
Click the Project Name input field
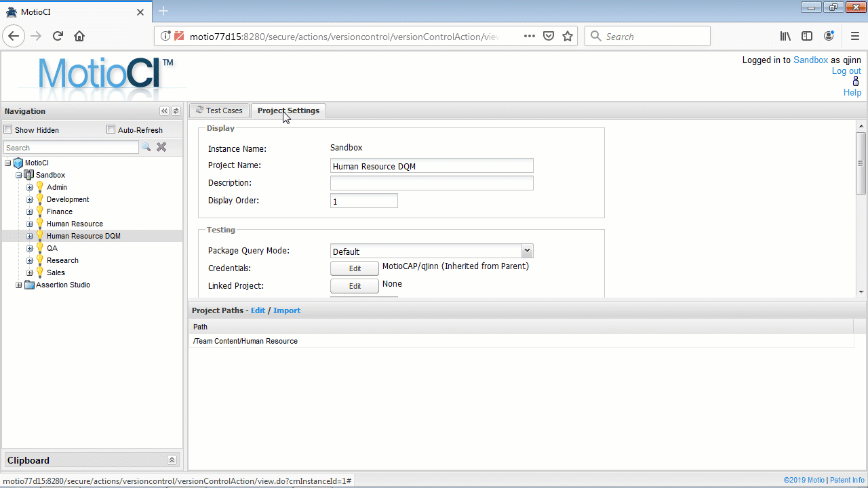point(431,165)
